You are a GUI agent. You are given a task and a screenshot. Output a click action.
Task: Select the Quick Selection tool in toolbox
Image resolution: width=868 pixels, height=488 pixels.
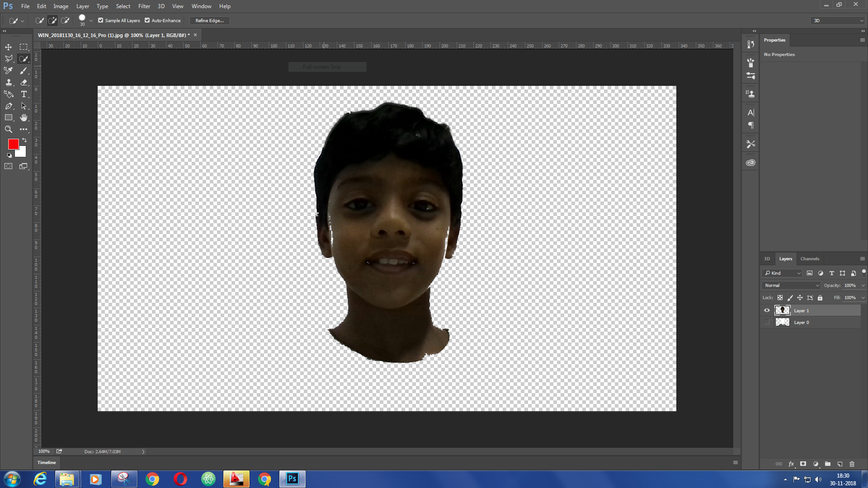coord(24,59)
